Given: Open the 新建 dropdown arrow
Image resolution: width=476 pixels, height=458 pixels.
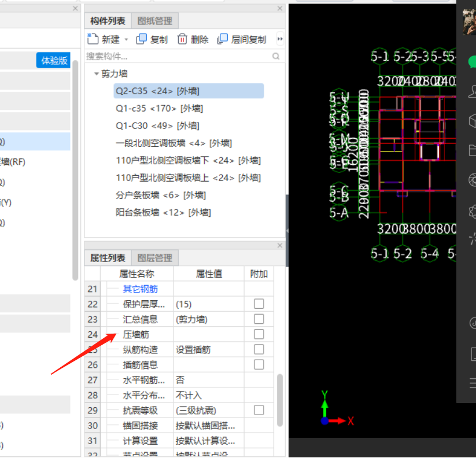Looking at the screenshot, I should (x=126, y=39).
